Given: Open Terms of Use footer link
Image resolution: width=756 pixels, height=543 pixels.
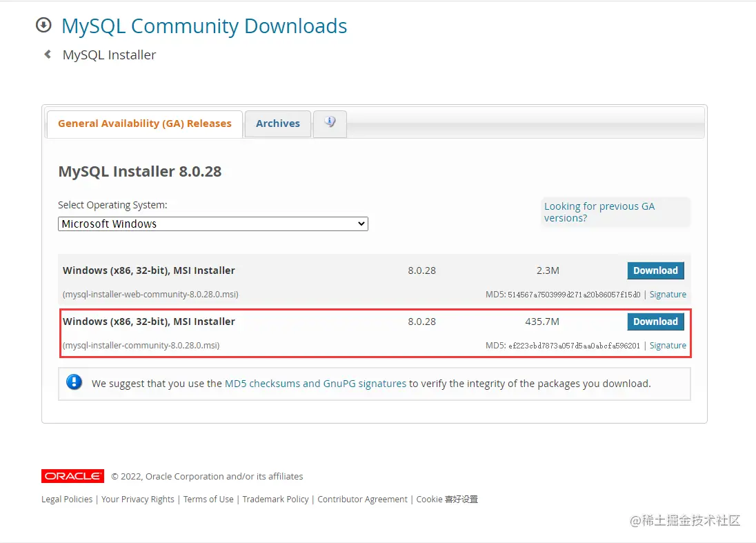Looking at the screenshot, I should (x=208, y=499).
